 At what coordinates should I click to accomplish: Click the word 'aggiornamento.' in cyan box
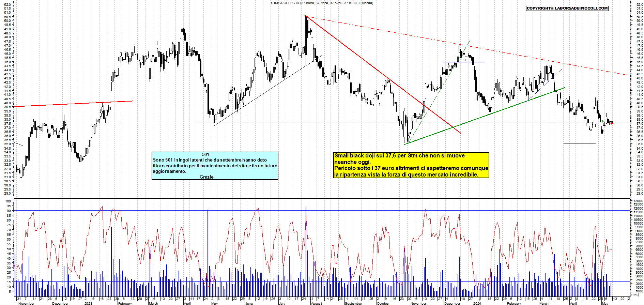[170, 171]
